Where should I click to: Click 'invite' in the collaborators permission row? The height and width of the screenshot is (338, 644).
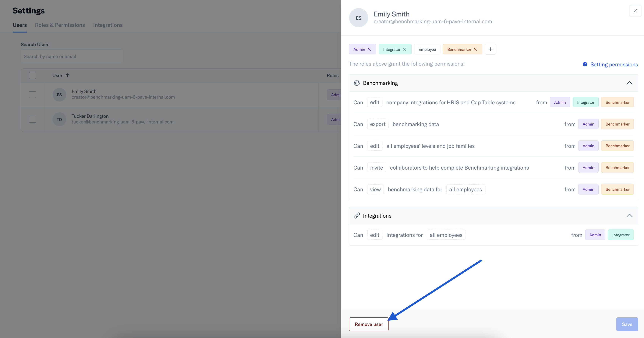coord(376,167)
